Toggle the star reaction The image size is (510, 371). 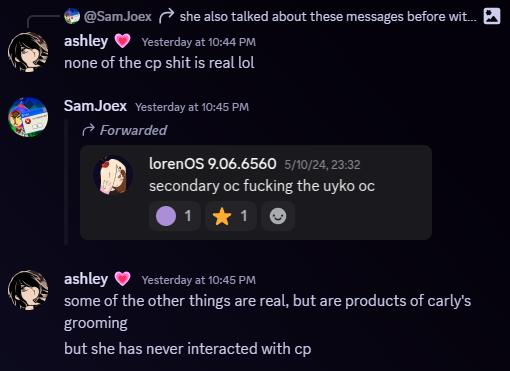pyautogui.click(x=231, y=216)
